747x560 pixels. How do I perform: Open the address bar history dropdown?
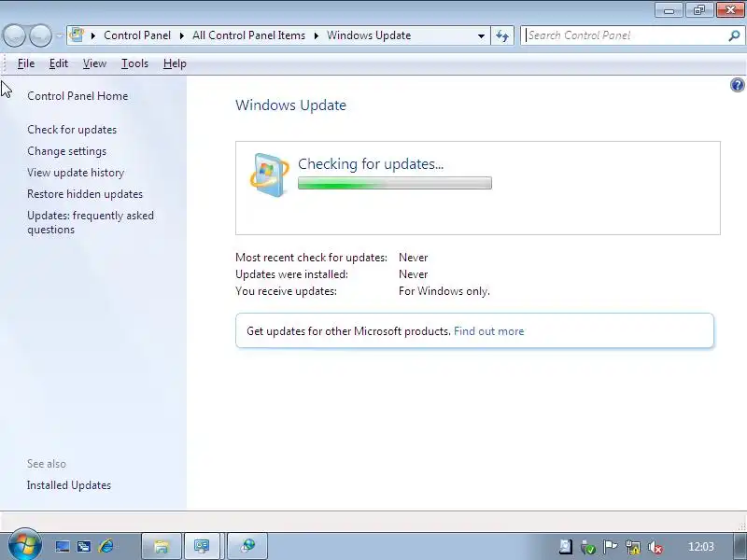[481, 35]
